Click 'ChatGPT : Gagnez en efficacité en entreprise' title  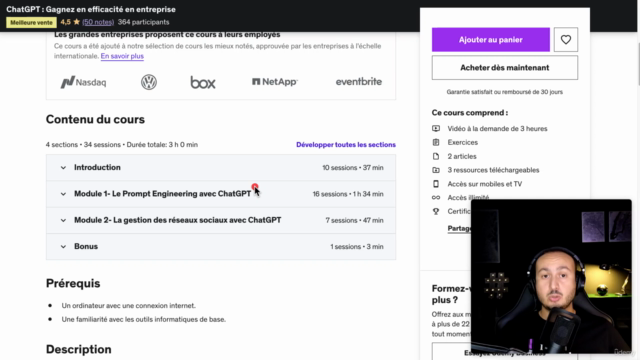[x=91, y=9]
